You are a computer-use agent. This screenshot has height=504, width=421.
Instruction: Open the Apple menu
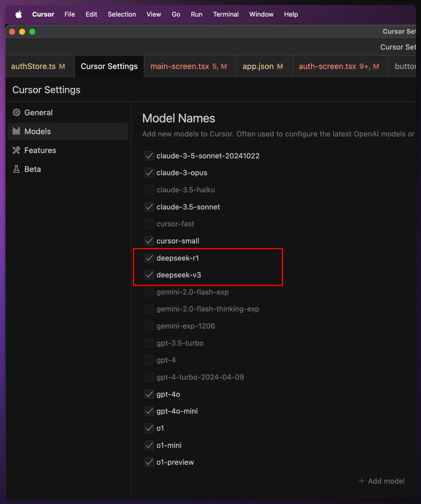18,14
